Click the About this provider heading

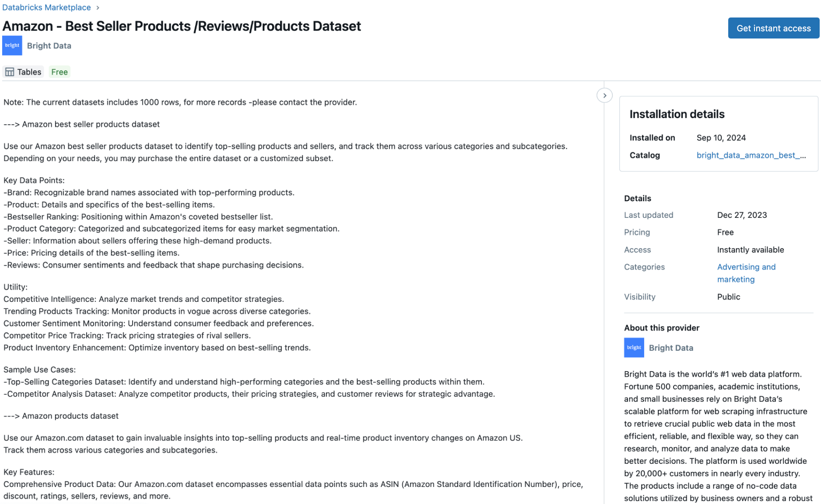tap(661, 328)
